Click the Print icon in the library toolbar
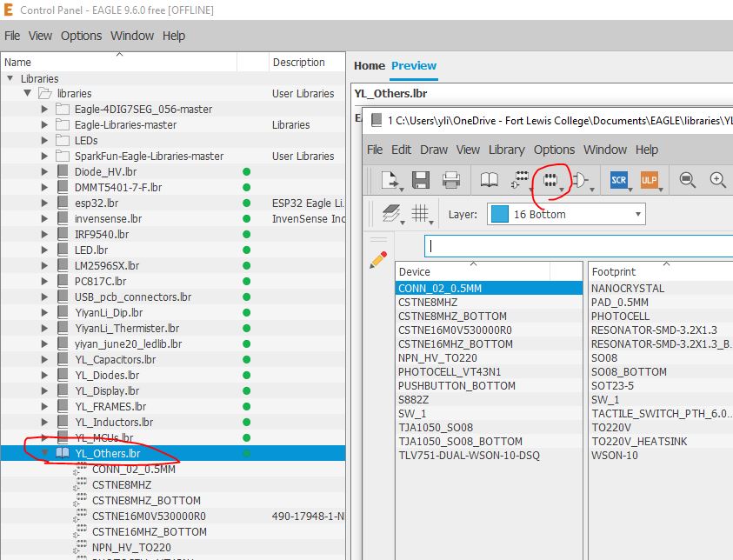This screenshot has height=560, width=733. [x=451, y=180]
